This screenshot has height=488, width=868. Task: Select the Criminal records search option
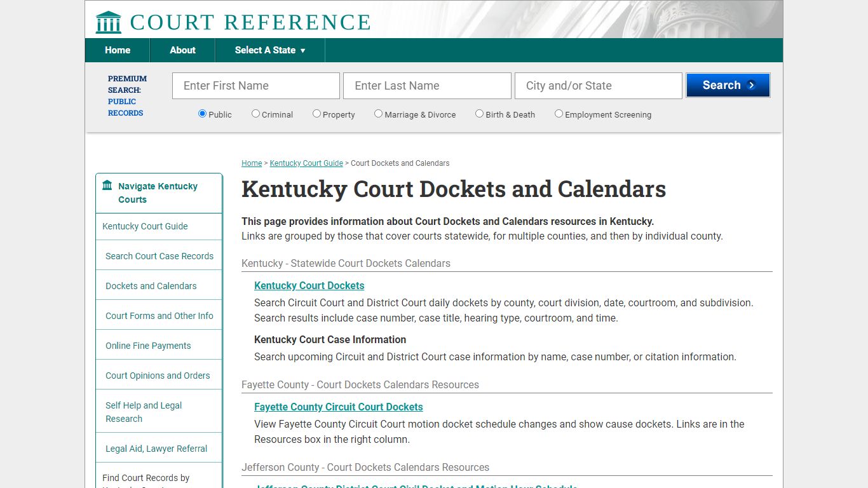(255, 112)
